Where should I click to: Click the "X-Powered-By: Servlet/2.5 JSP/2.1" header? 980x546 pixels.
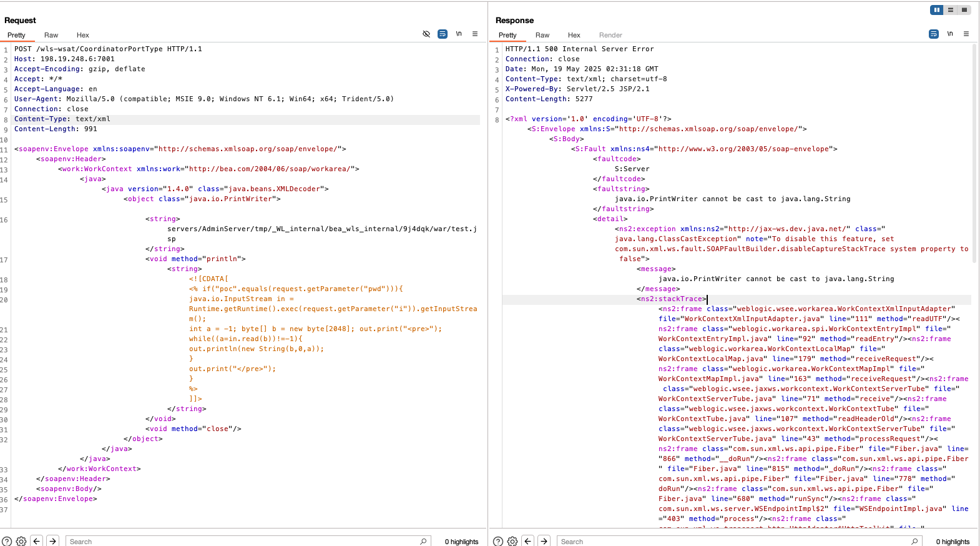tap(577, 89)
